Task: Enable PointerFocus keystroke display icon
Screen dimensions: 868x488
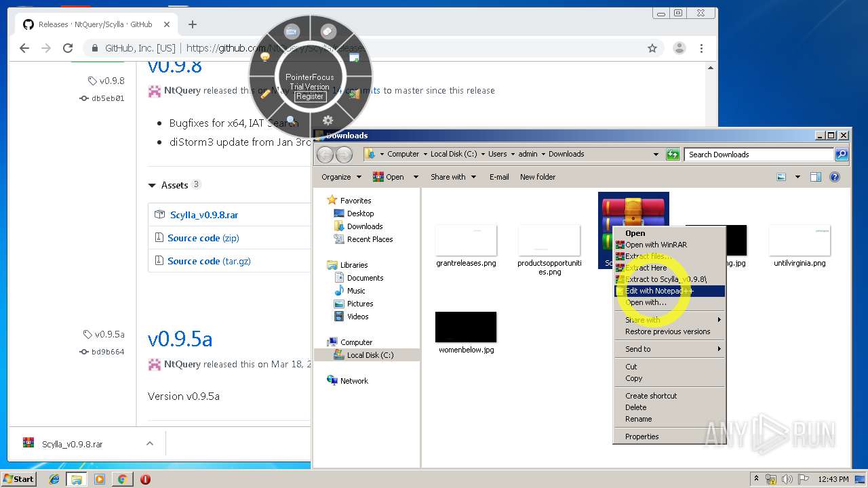Action: pyautogui.click(x=292, y=31)
